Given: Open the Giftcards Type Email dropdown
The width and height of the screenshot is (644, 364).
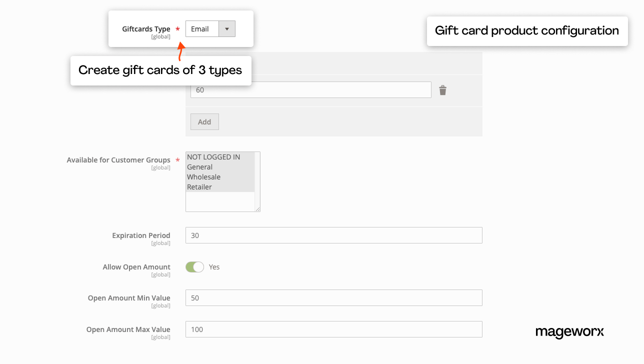Looking at the screenshot, I should click(210, 29).
